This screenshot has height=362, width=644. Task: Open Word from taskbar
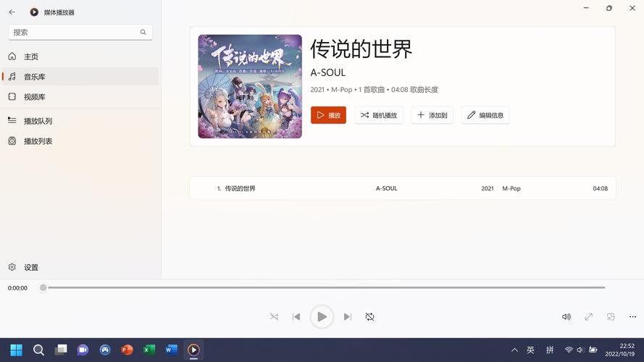tap(172, 350)
